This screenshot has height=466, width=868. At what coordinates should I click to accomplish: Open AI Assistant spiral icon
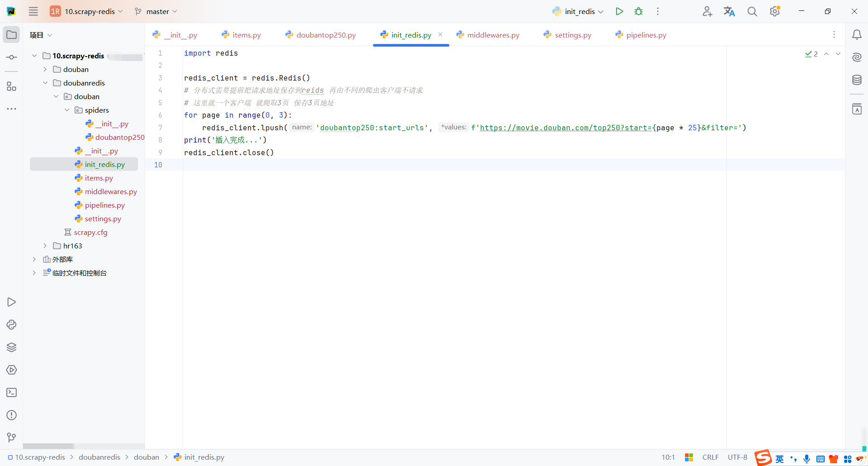[x=857, y=57]
